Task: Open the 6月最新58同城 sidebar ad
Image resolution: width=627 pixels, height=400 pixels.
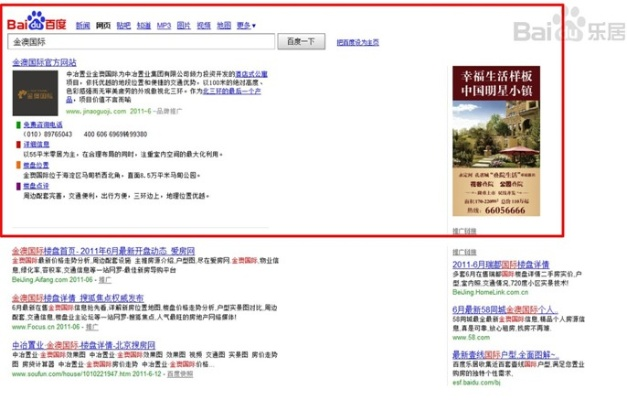Action: point(505,310)
